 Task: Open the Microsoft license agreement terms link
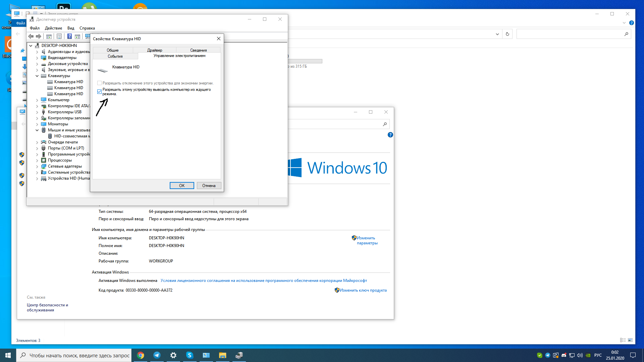pyautogui.click(x=264, y=281)
